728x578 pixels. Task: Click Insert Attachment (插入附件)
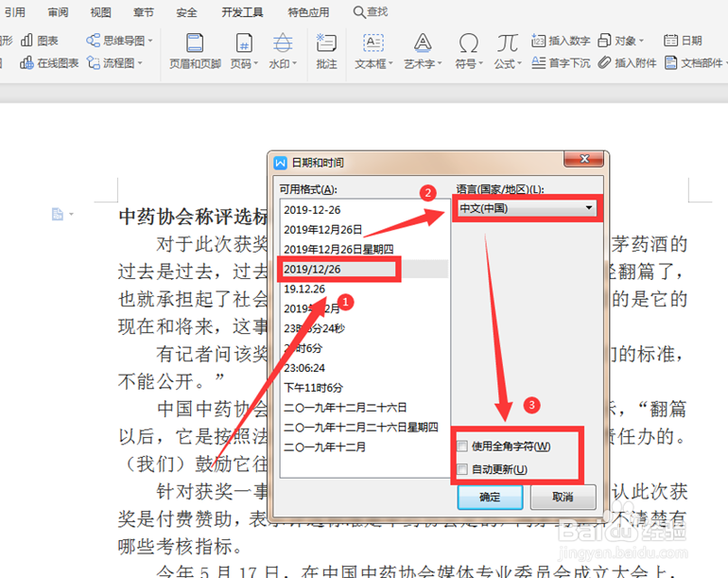627,62
